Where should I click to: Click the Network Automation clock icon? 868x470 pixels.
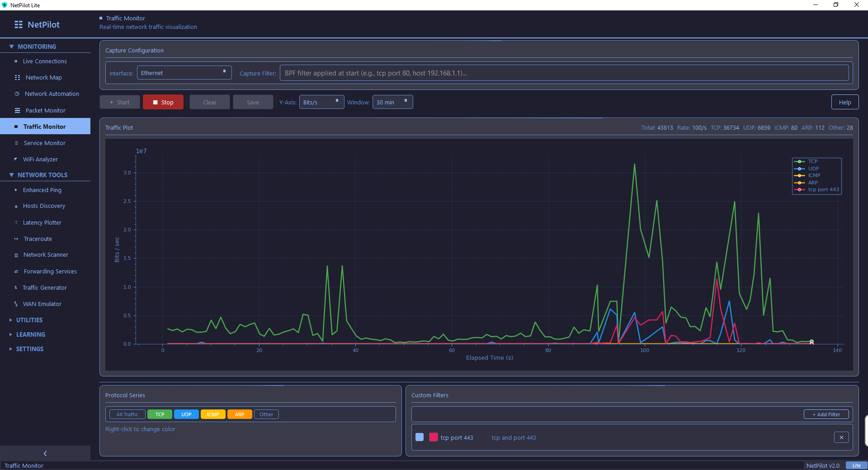click(x=17, y=94)
